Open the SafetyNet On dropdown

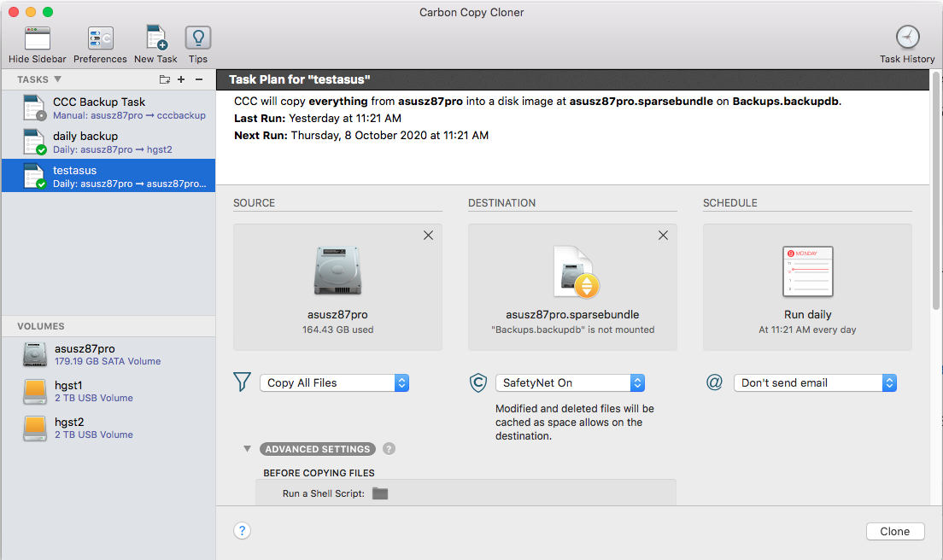pos(570,382)
